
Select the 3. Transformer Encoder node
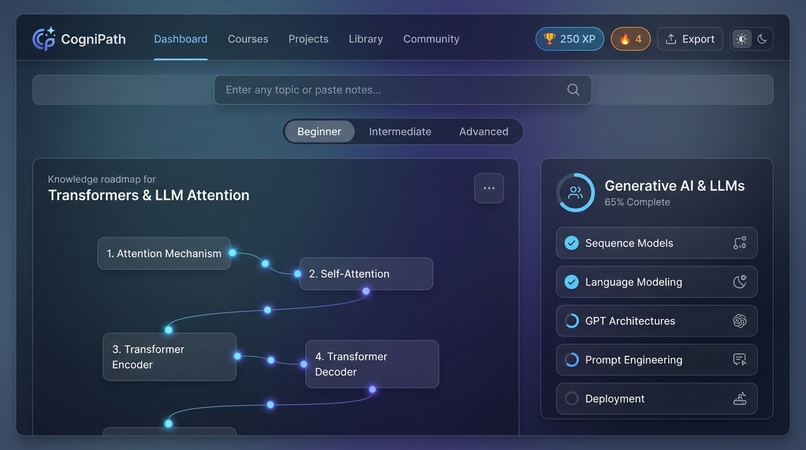[x=170, y=357]
